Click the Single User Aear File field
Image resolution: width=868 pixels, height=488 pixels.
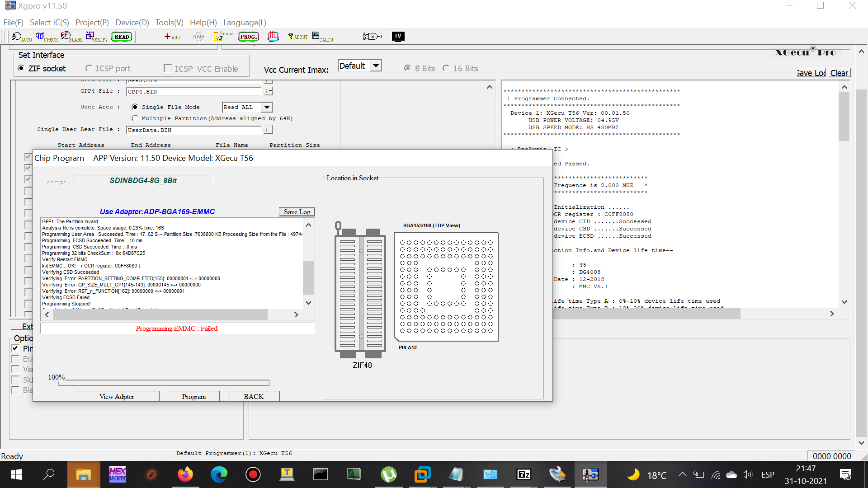click(194, 130)
